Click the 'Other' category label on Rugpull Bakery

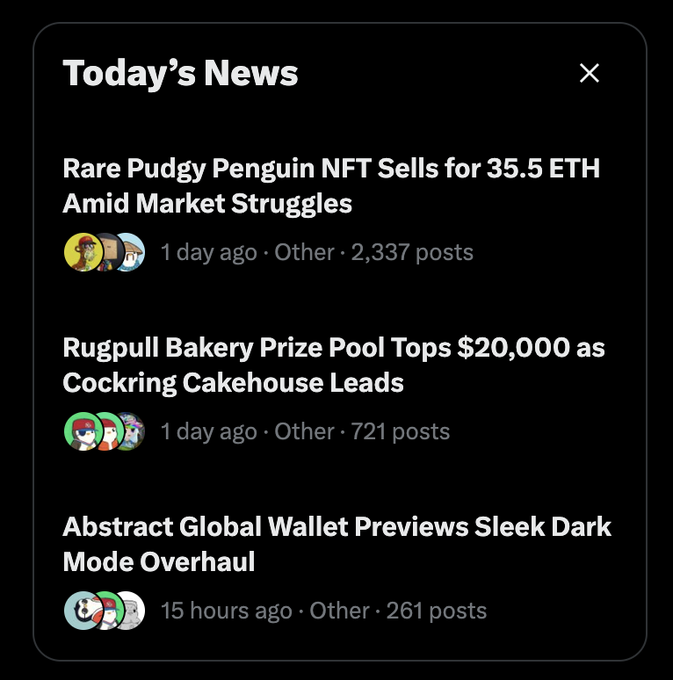[304, 431]
